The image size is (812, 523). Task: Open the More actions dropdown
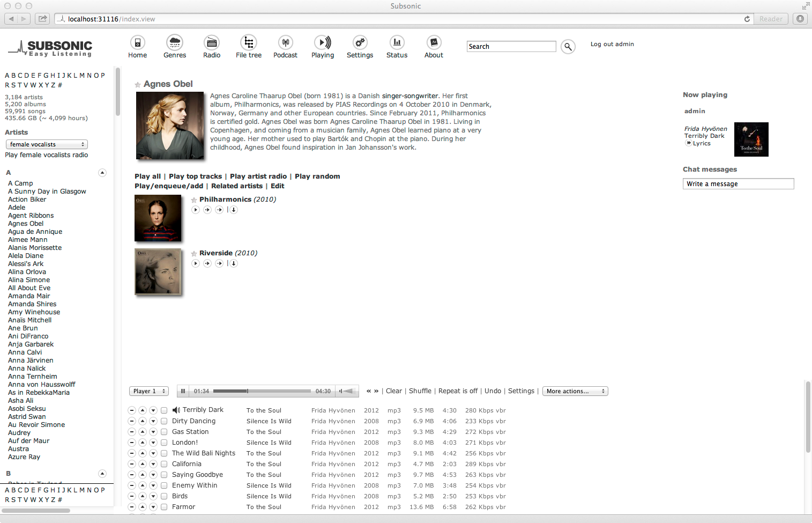[x=575, y=391]
